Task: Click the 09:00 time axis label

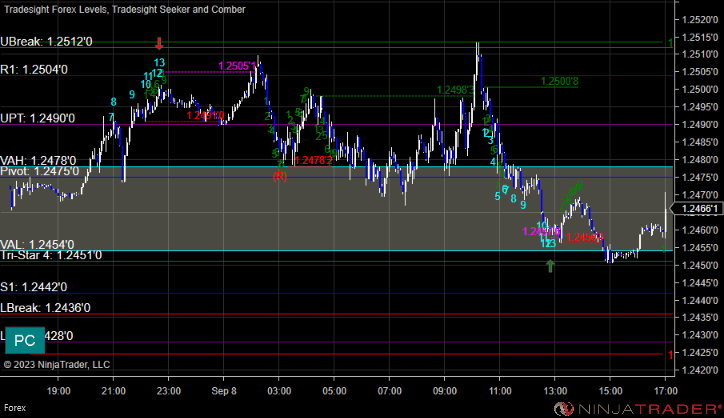Action: click(x=445, y=391)
